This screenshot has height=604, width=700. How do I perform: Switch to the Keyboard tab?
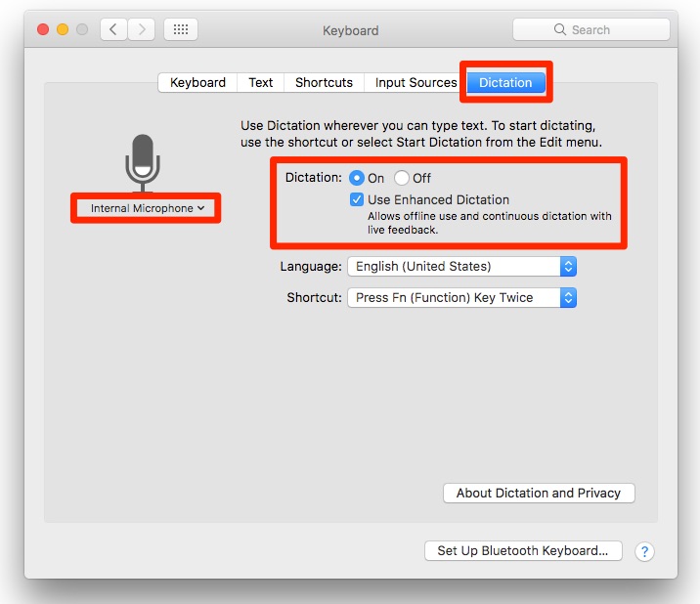[197, 83]
